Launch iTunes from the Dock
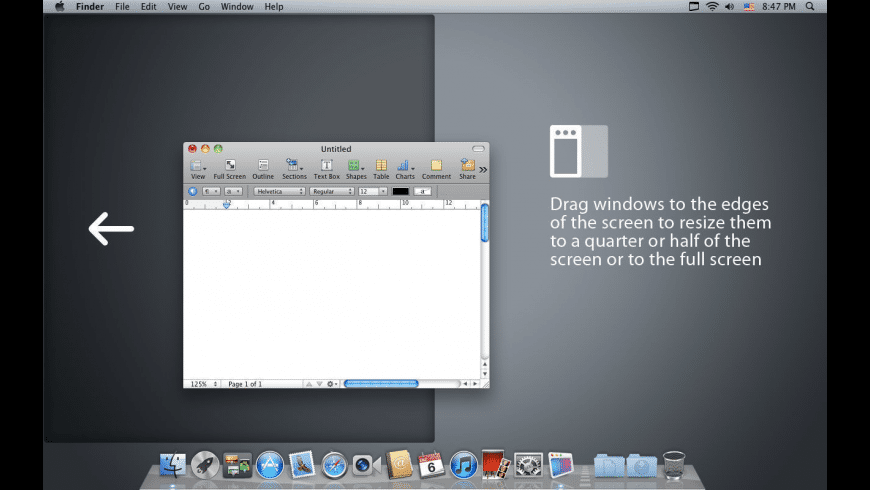Viewport: 870px width, 490px height. point(463,464)
